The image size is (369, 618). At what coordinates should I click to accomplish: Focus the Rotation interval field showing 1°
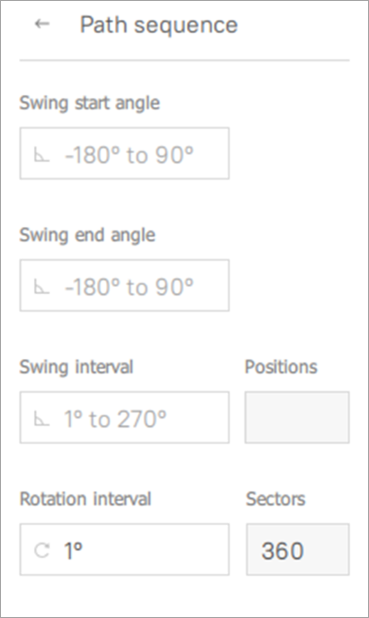125,549
